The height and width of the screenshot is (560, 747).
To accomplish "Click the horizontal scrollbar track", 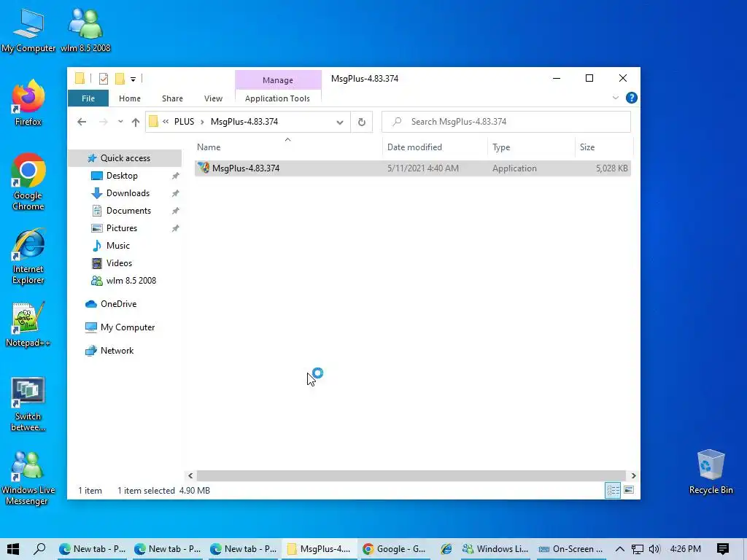I will click(411, 475).
